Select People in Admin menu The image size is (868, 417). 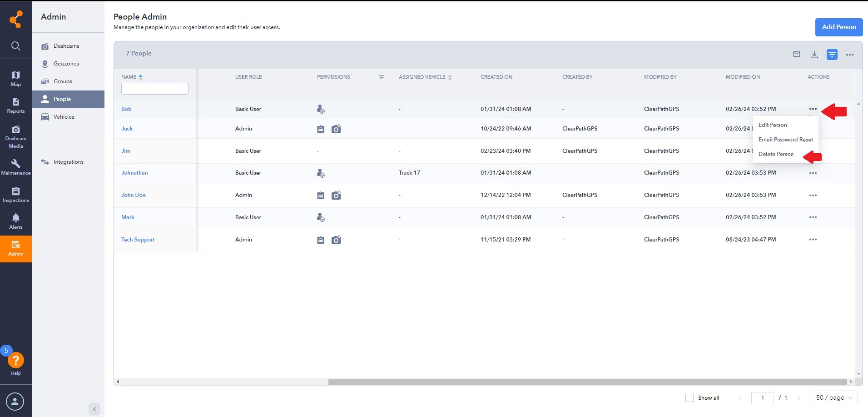68,99
